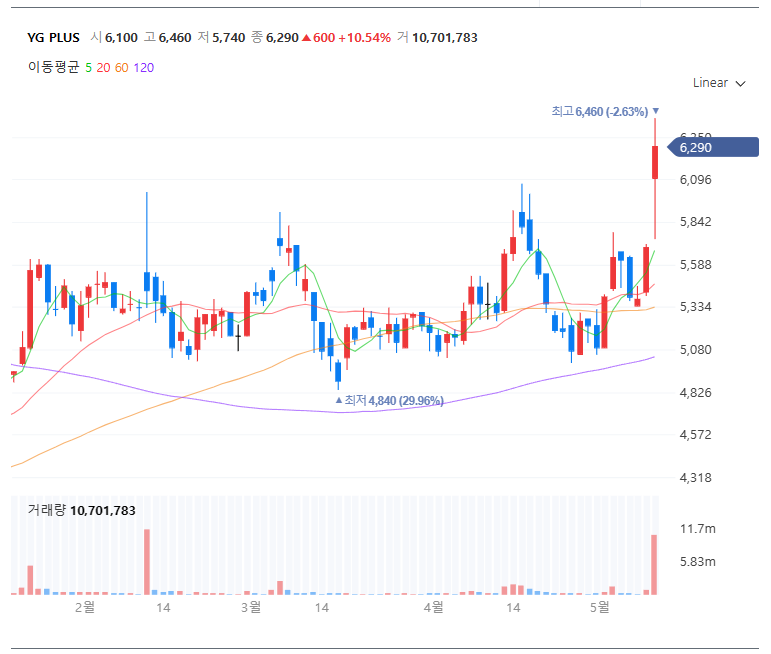This screenshot has width=771, height=654.
Task: Click the 이동평균 label
Action: pyautogui.click(x=54, y=67)
